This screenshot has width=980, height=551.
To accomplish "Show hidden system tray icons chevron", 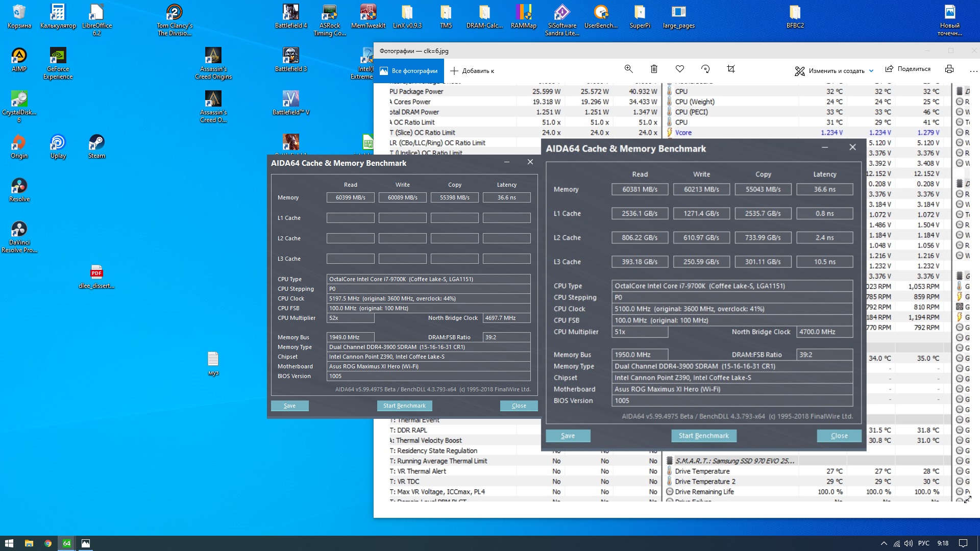I will click(884, 543).
